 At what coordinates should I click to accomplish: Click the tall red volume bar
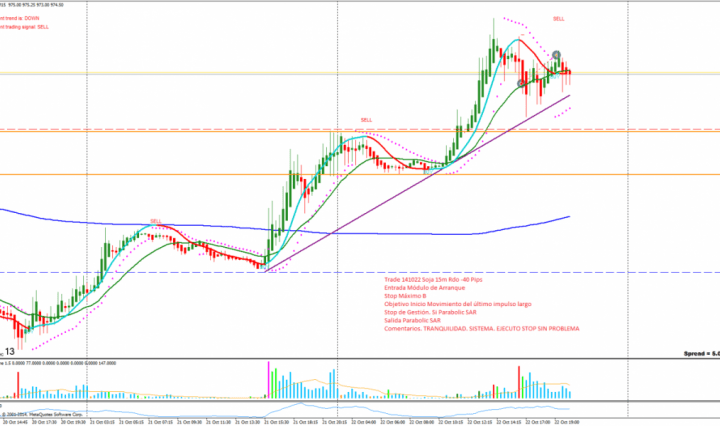[x=518, y=378]
